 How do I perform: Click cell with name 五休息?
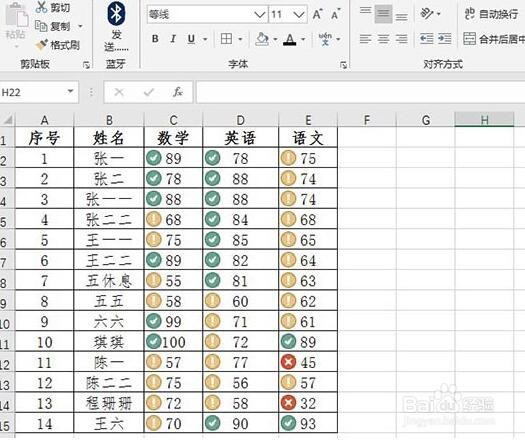click(x=108, y=281)
